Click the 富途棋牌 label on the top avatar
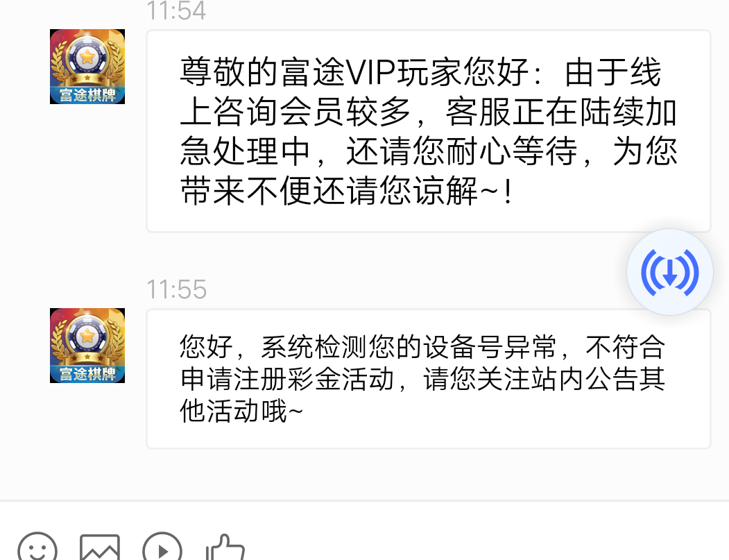The width and height of the screenshot is (729, 560). pos(87,95)
